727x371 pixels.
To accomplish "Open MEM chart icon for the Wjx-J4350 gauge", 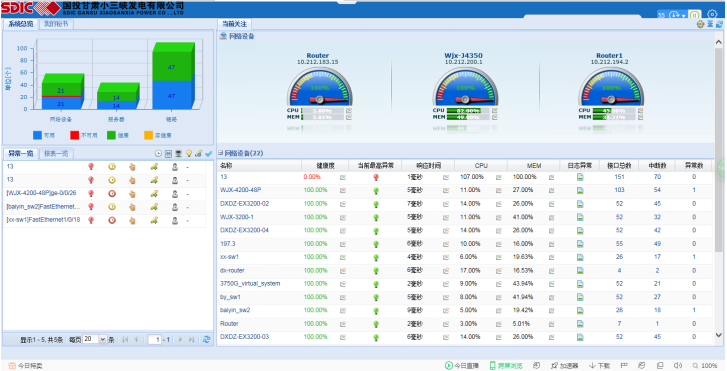I will tap(495, 118).
